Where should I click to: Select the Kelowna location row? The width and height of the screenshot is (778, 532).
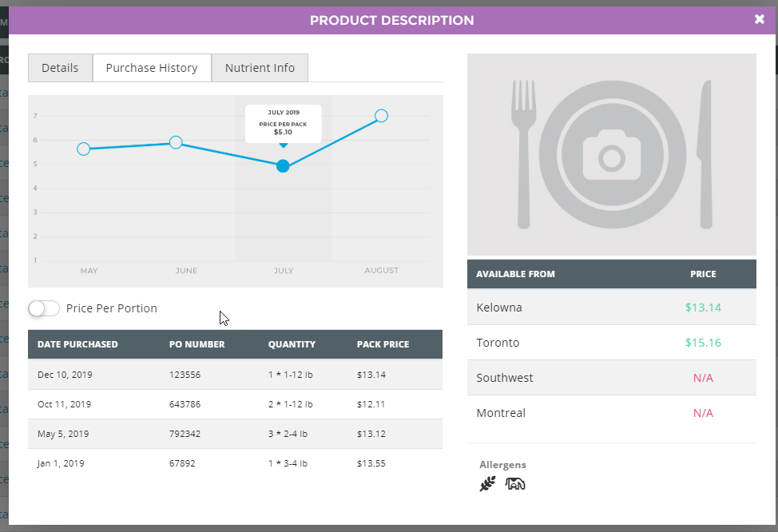612,308
